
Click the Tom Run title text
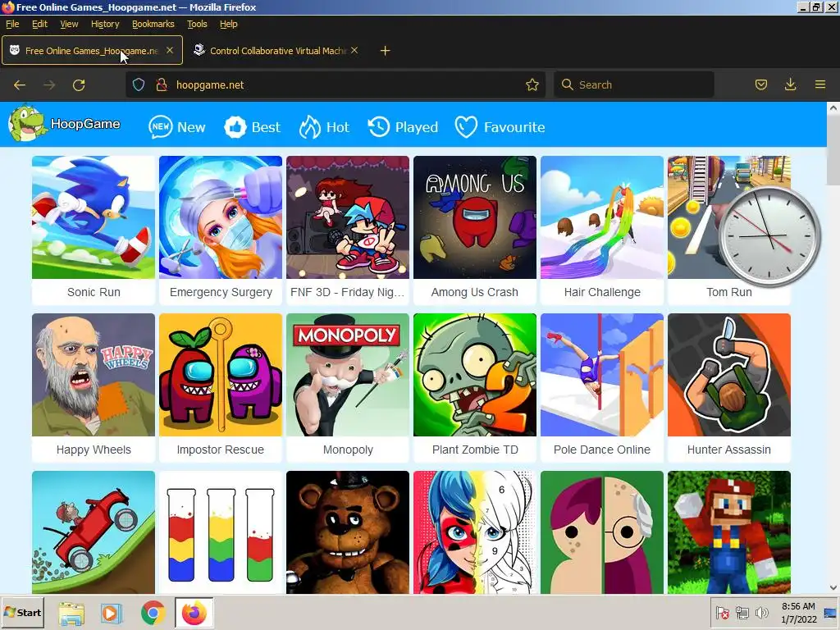[729, 293]
